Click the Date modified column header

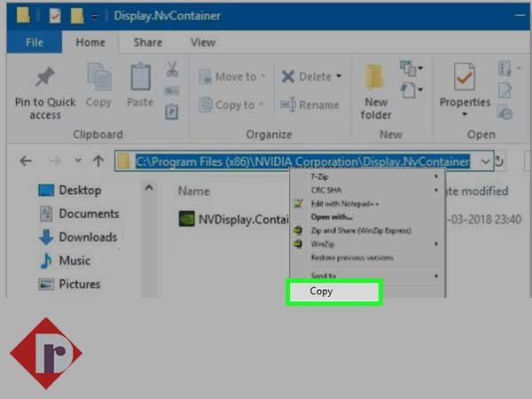(x=477, y=191)
